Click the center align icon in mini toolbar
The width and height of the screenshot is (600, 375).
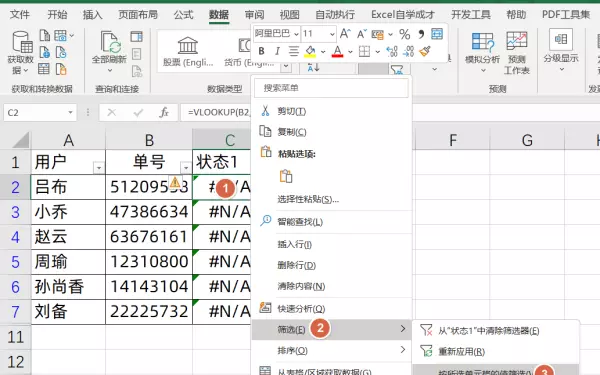293,51
